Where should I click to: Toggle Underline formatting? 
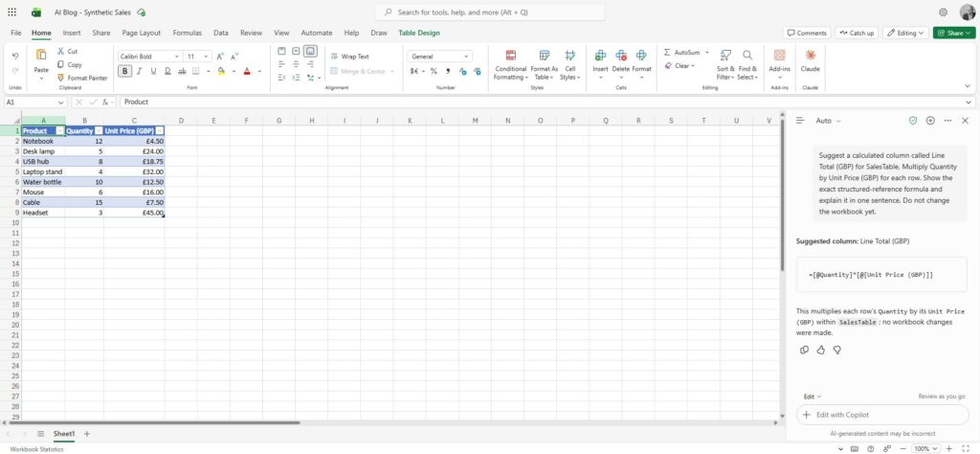pos(153,71)
